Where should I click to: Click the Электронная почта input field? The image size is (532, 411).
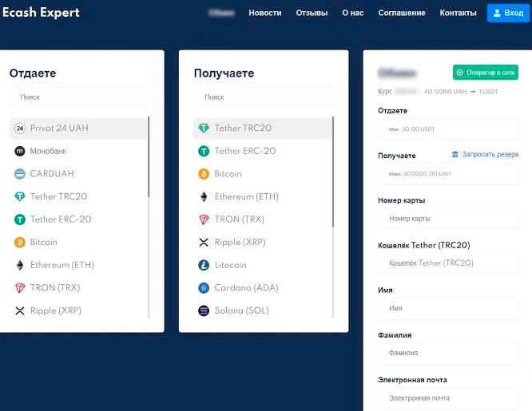(448, 397)
